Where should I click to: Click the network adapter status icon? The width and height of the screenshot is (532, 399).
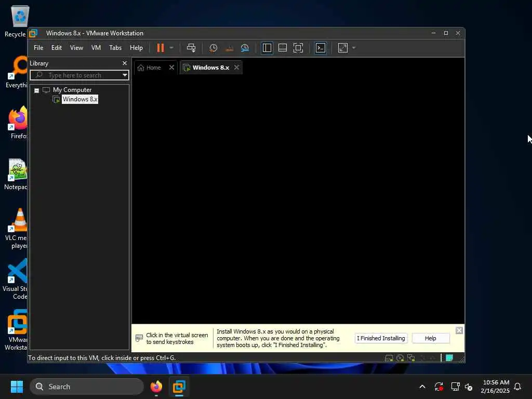411,358
